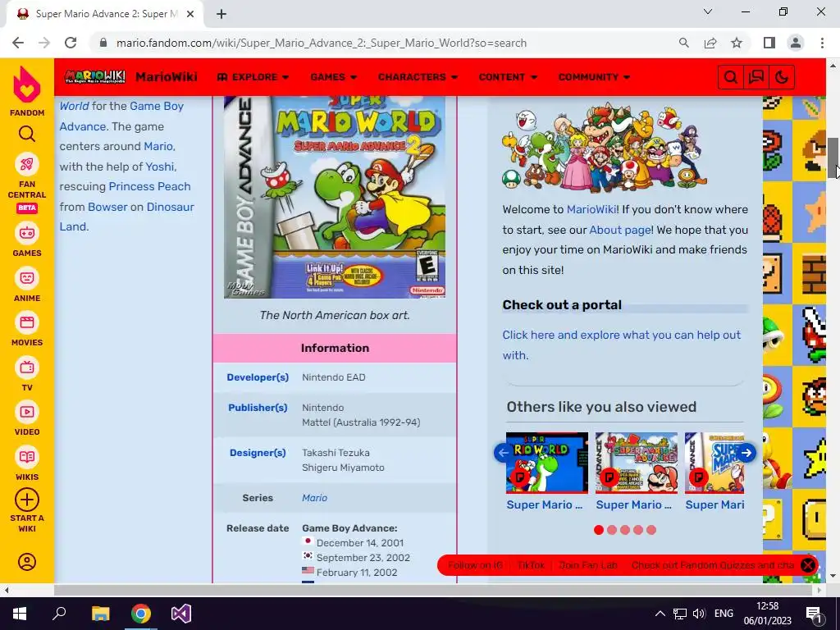Image resolution: width=840 pixels, height=630 pixels.
Task: Select the first carousel page dot
Action: [599, 530]
